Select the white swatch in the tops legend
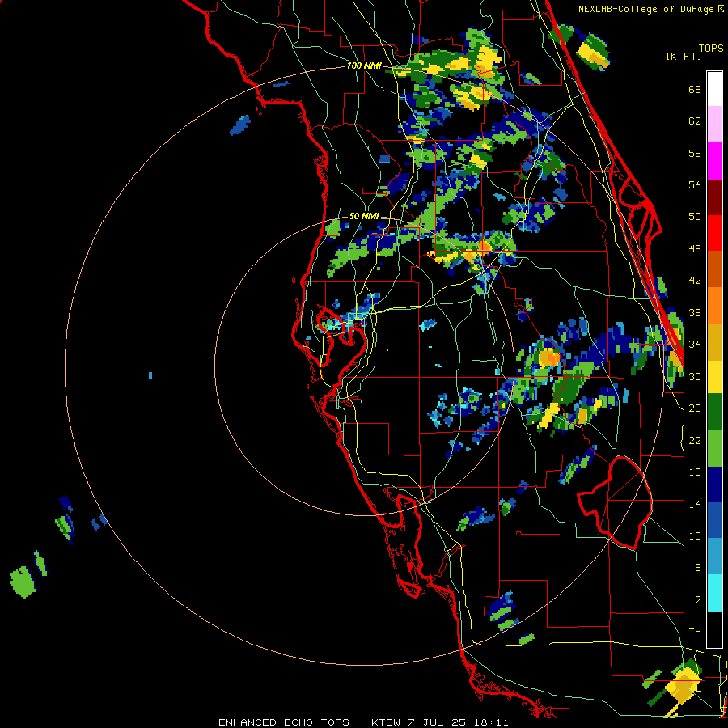 tap(714, 89)
